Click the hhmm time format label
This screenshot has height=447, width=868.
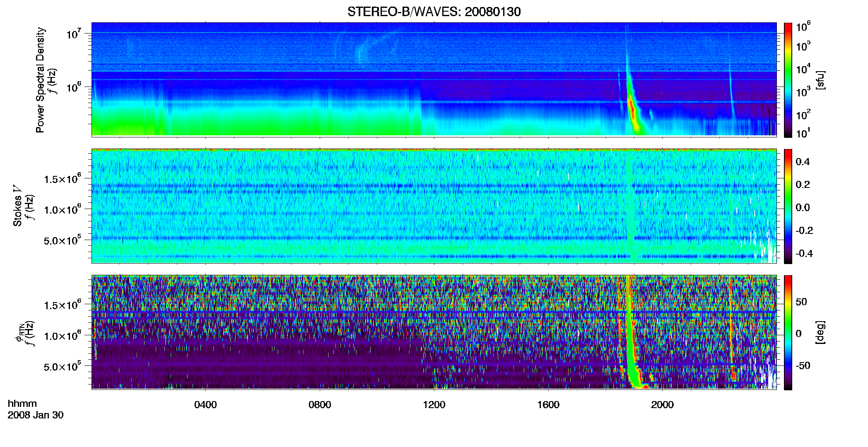[x=22, y=404]
